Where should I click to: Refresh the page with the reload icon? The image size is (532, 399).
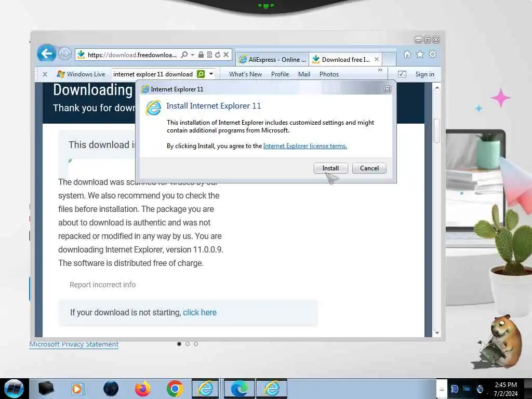[x=218, y=55]
